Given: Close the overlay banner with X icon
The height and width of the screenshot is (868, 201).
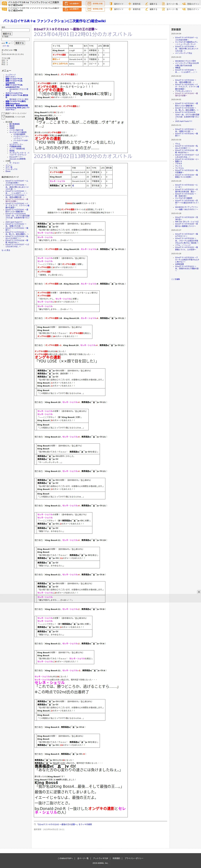Looking at the screenshot, I should [x=199, y=592].
